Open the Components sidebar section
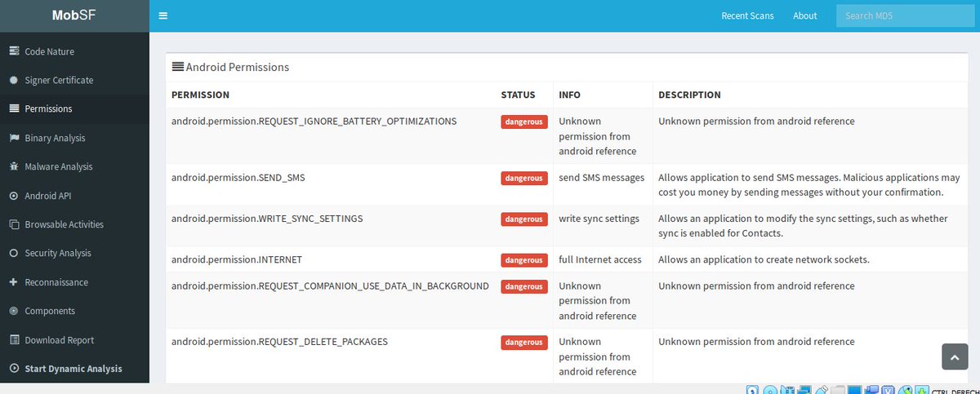The width and height of the screenshot is (980, 394). coord(74,311)
